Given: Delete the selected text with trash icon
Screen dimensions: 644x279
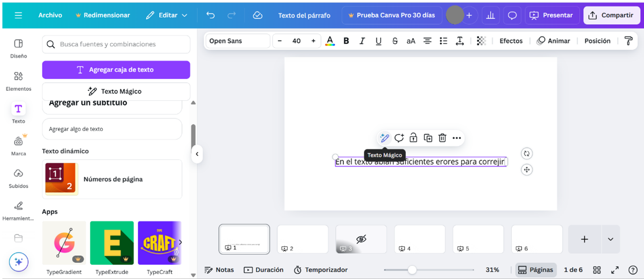Looking at the screenshot, I should point(442,138).
